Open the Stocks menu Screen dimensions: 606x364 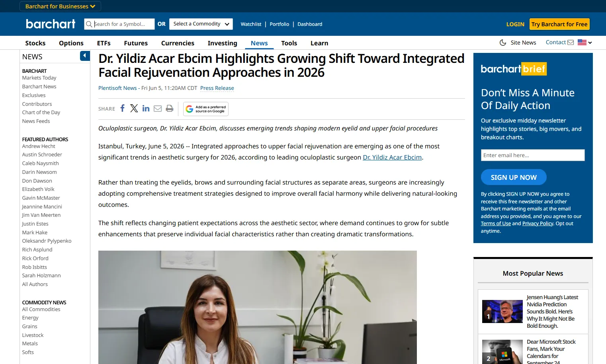(35, 43)
